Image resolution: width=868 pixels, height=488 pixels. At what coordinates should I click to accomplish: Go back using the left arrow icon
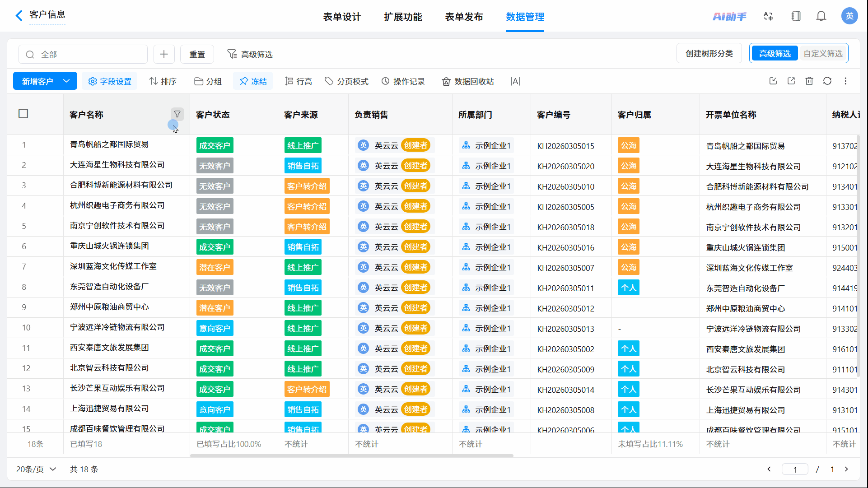pyautogui.click(x=19, y=16)
